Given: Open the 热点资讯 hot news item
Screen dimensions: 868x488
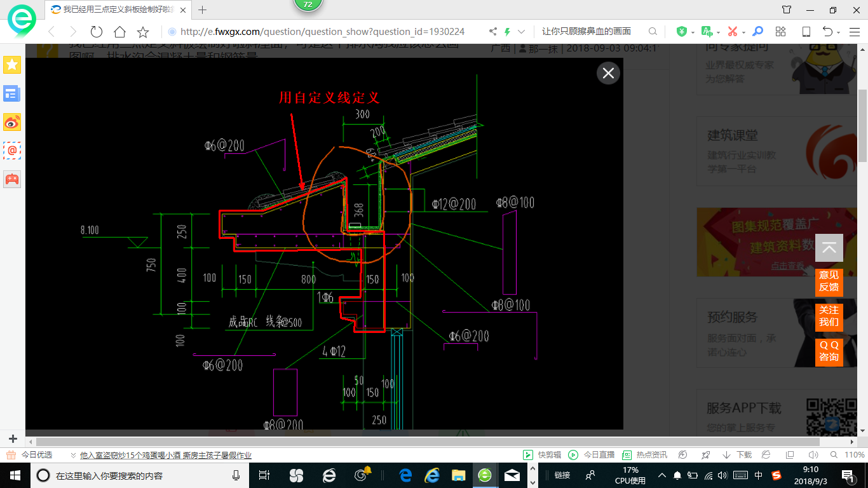Looking at the screenshot, I should [644, 455].
